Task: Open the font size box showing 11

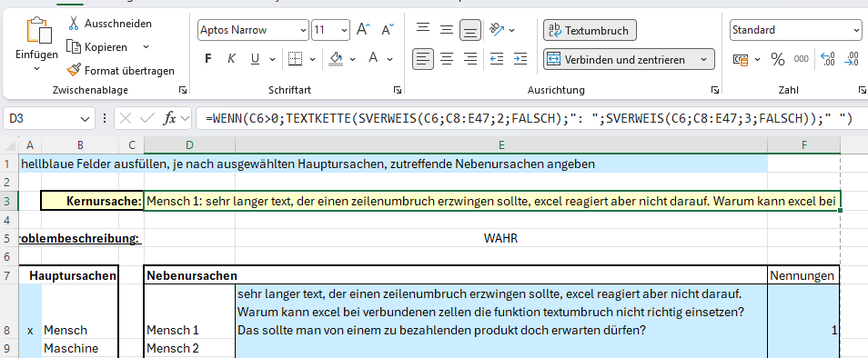Action: [330, 30]
